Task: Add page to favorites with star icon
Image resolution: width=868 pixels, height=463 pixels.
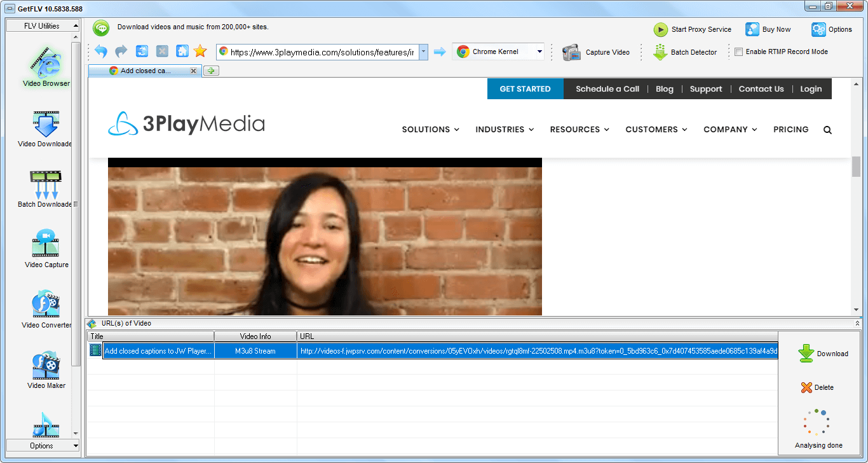Action: click(200, 52)
